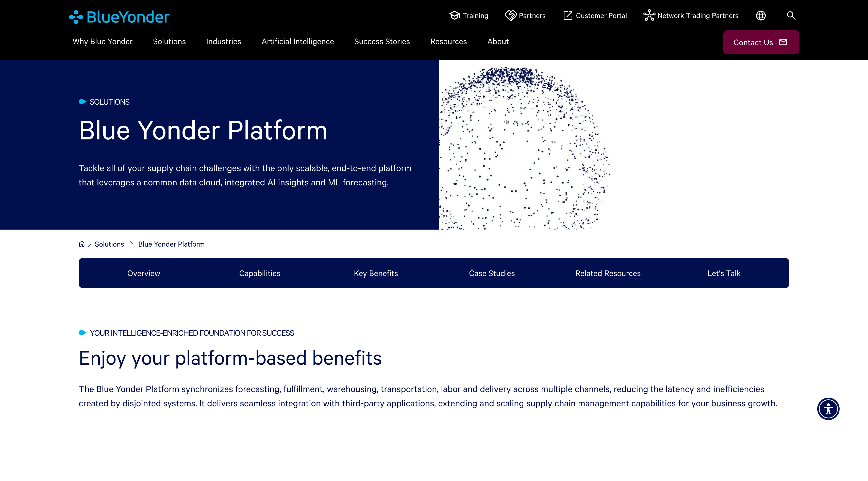Jump to the Key Benefits tab

[376, 273]
